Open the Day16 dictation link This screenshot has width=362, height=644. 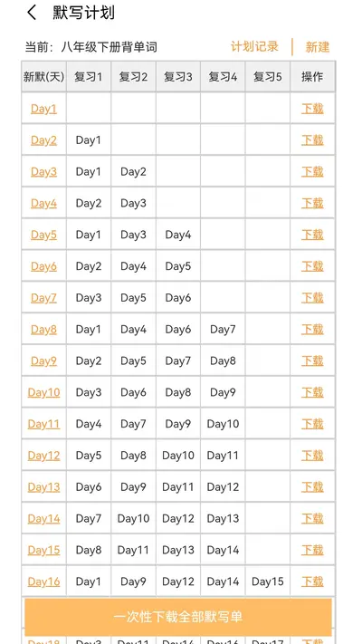pos(43,582)
